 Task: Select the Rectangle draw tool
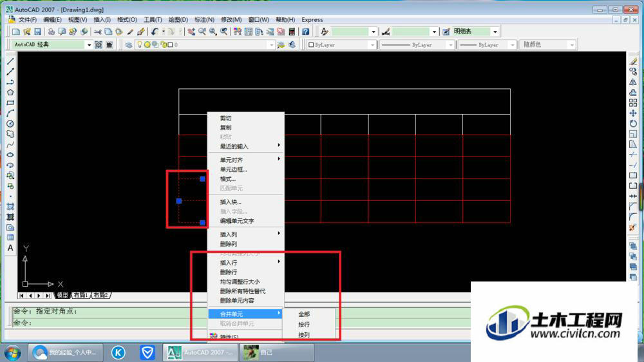tap(10, 102)
